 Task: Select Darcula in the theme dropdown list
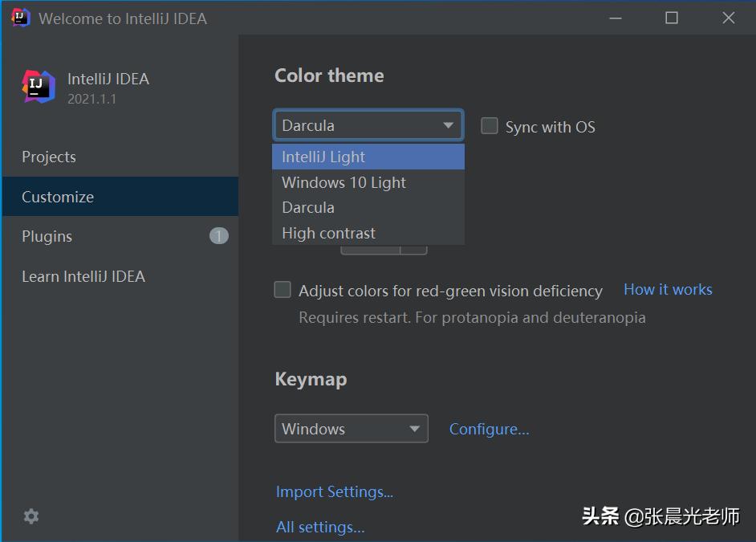click(x=308, y=207)
